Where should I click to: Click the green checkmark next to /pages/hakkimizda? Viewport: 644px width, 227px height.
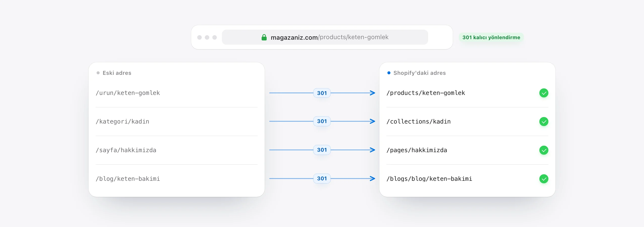pos(544,150)
